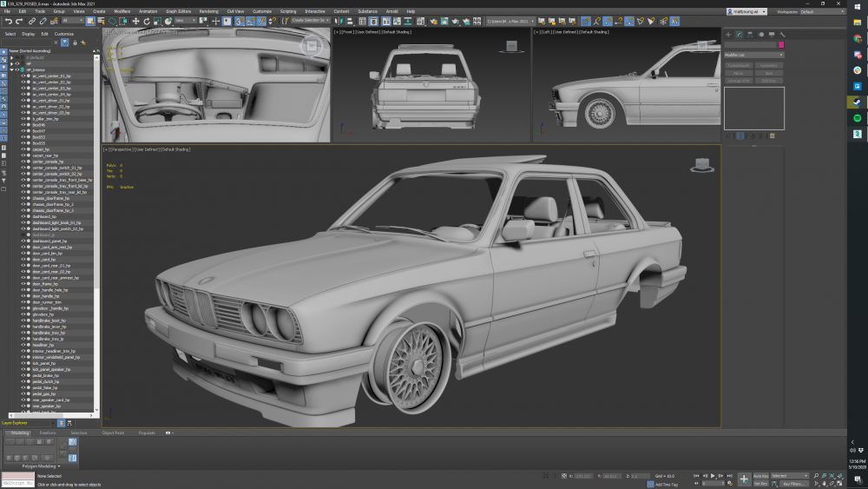Toggle visibility of dashboard_hp object

[x=23, y=216]
